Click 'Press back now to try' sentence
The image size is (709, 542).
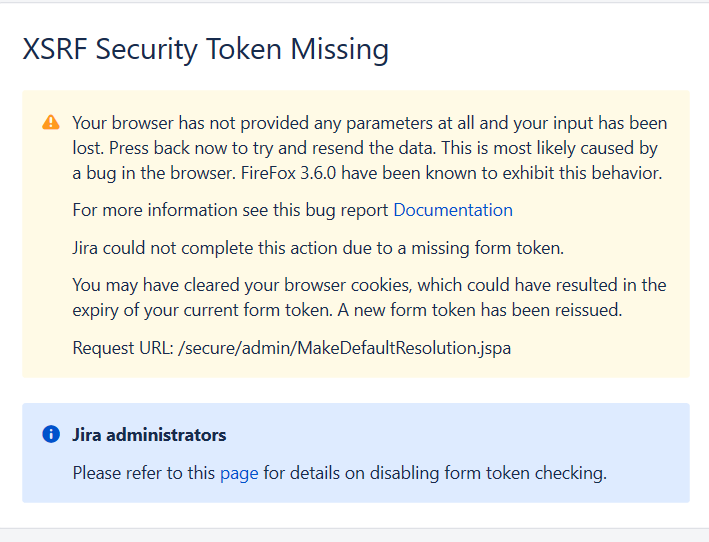[x=190, y=148]
